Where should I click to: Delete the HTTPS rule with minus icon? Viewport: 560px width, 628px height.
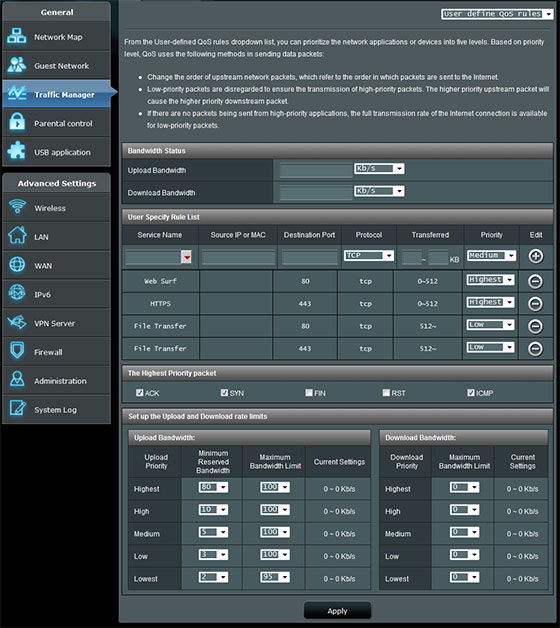[536, 304]
